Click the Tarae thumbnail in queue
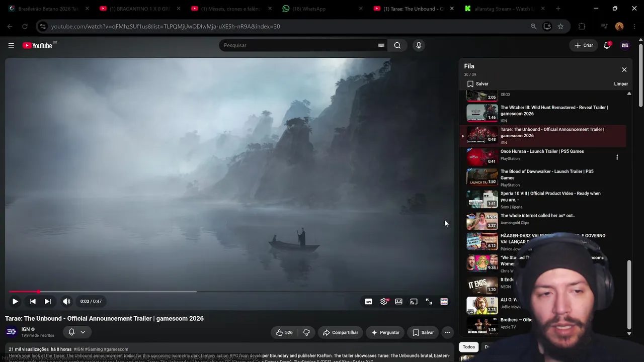Screen dimensions: 644x362 pyautogui.click(x=482, y=135)
